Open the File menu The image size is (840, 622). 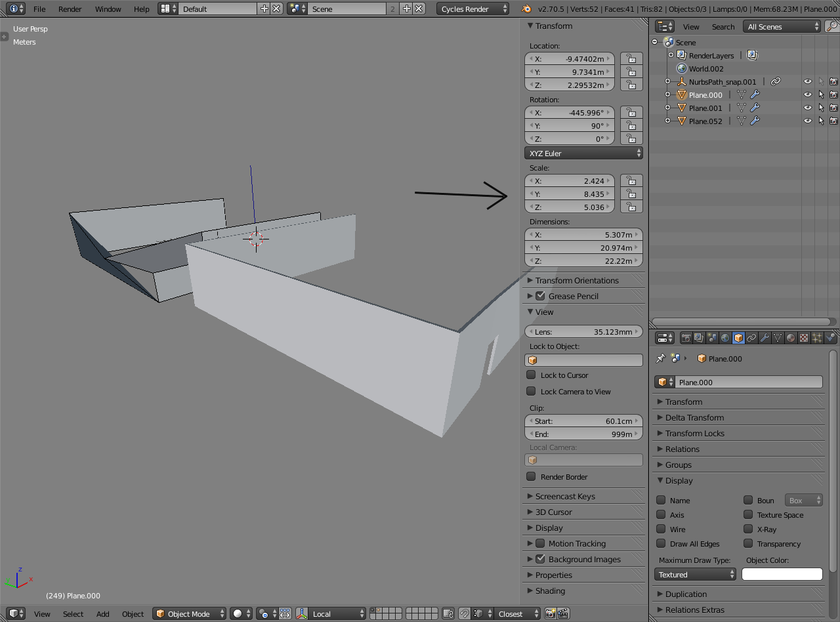coord(39,9)
